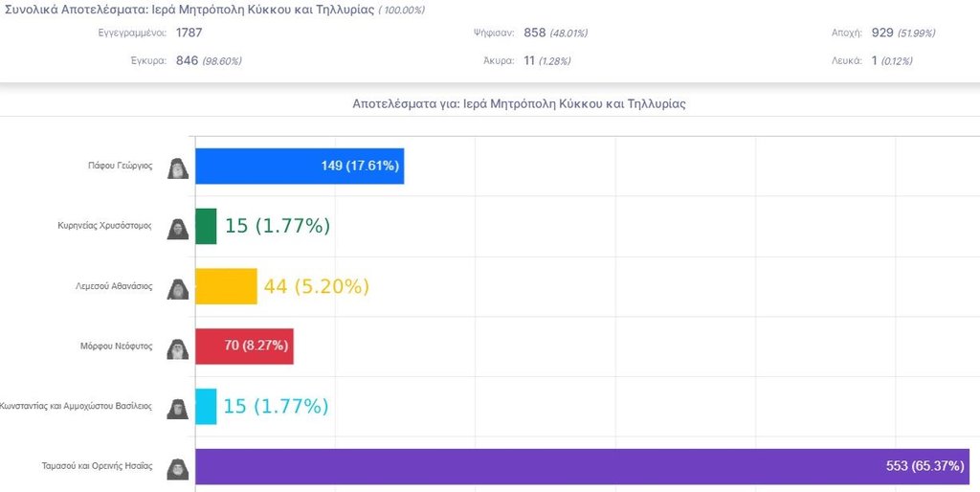
Task: Click the Εγγεγραμμένοι count 1787
Action: coord(189,33)
